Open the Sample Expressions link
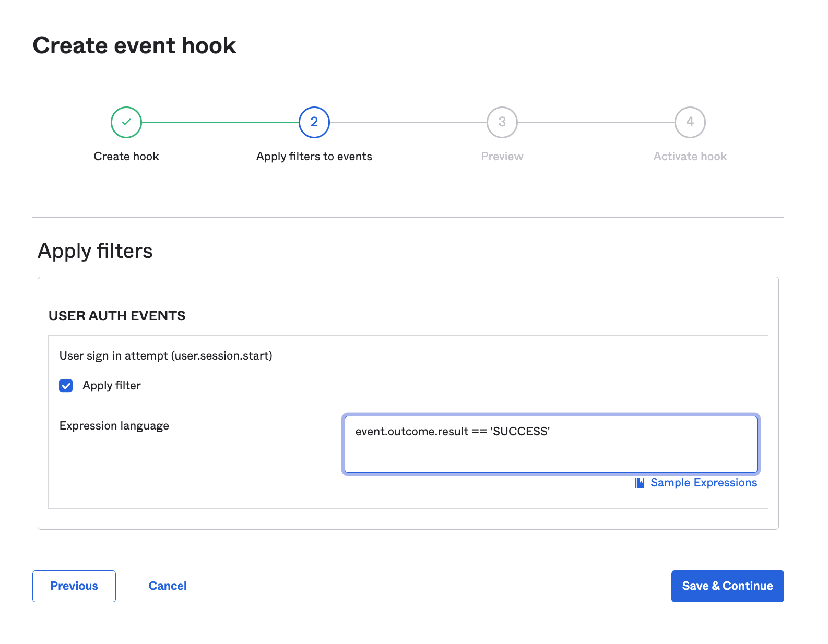Viewport: 828px width, 644px height. tap(703, 483)
